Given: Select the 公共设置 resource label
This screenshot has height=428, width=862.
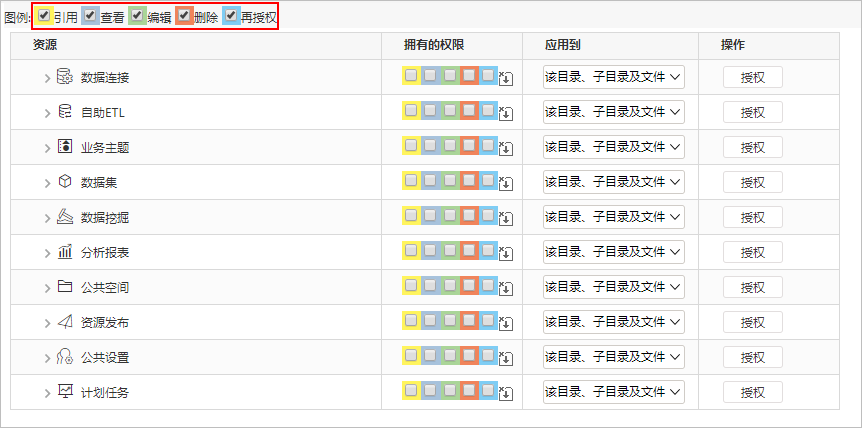Looking at the screenshot, I should [105, 358].
